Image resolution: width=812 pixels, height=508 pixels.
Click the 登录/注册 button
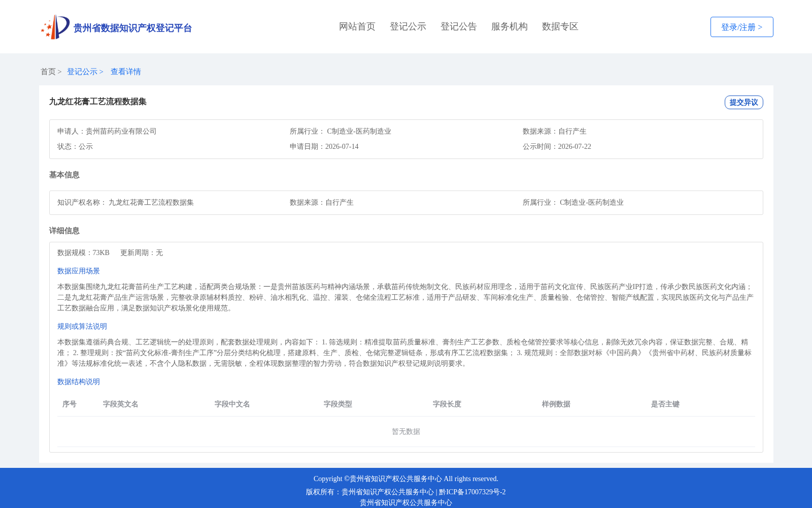coord(742,27)
